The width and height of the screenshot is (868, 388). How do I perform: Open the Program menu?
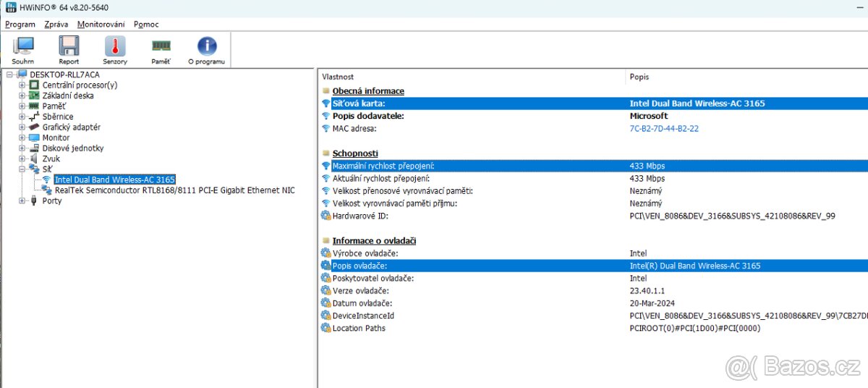point(20,24)
